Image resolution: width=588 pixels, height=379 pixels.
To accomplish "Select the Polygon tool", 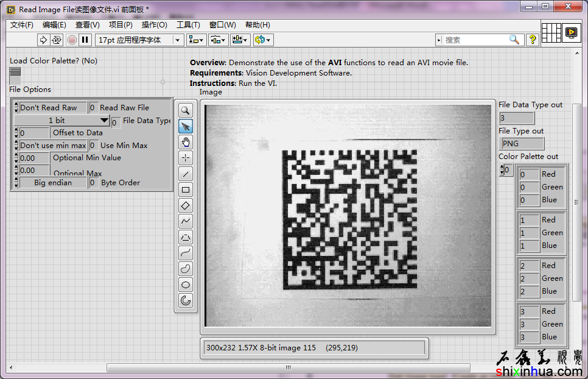I will pos(186,237).
